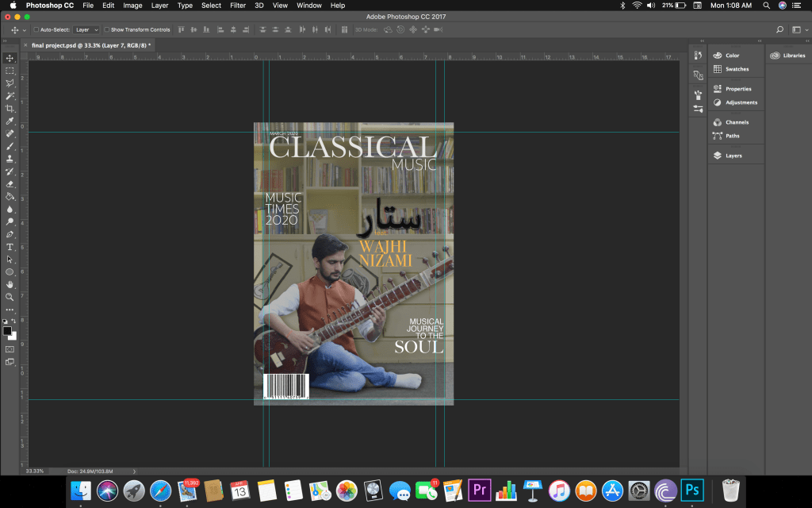Pick the Magic Wand tool
Image resolution: width=812 pixels, height=508 pixels.
(10, 95)
